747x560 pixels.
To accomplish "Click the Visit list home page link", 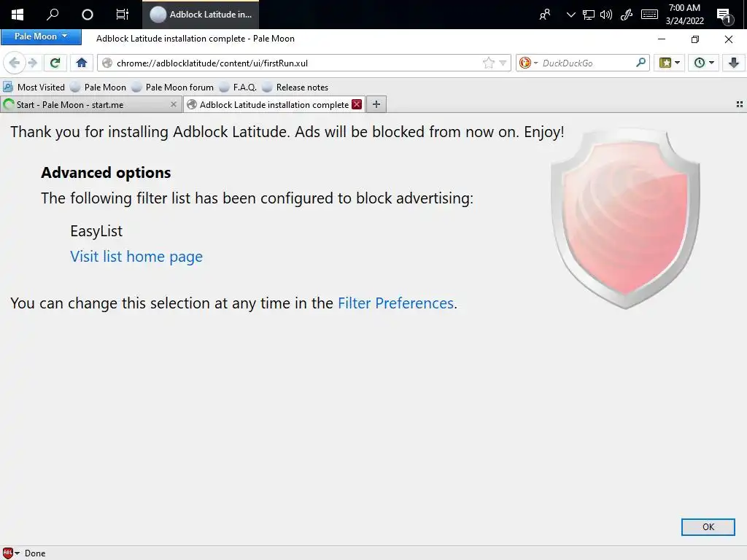I will tap(136, 257).
